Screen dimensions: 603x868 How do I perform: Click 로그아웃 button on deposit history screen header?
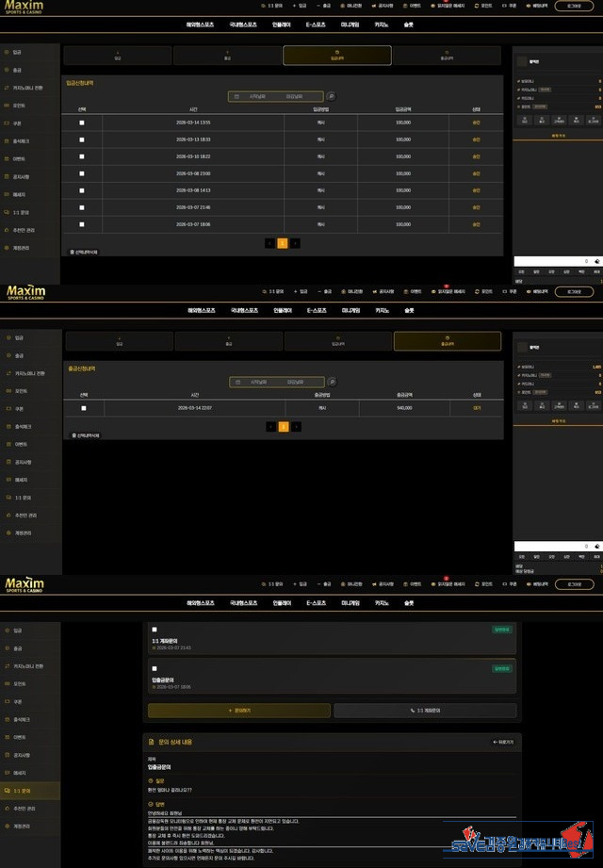(574, 6)
